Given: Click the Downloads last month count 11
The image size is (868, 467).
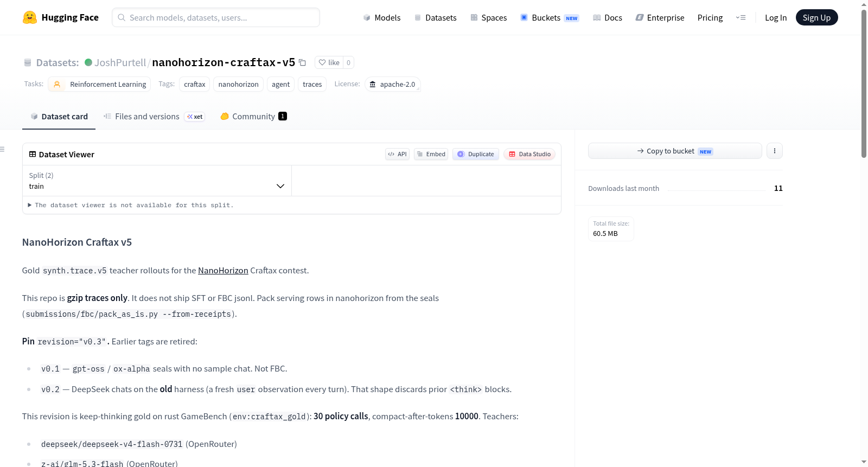Looking at the screenshot, I should [778, 188].
